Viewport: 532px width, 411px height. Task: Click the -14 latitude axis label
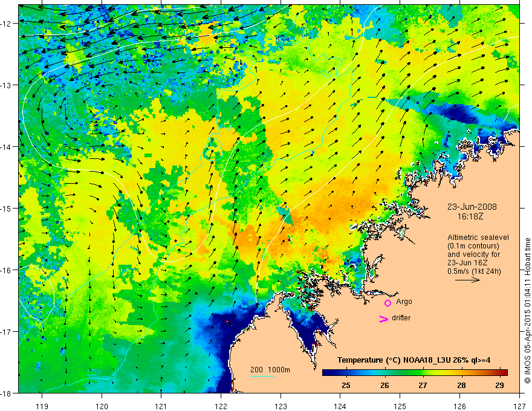coord(7,147)
